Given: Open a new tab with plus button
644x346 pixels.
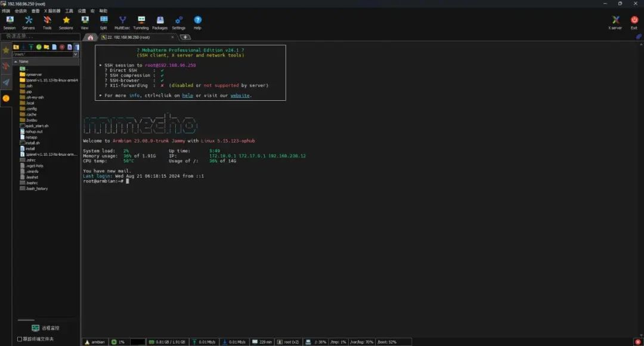Looking at the screenshot, I should [x=185, y=38].
